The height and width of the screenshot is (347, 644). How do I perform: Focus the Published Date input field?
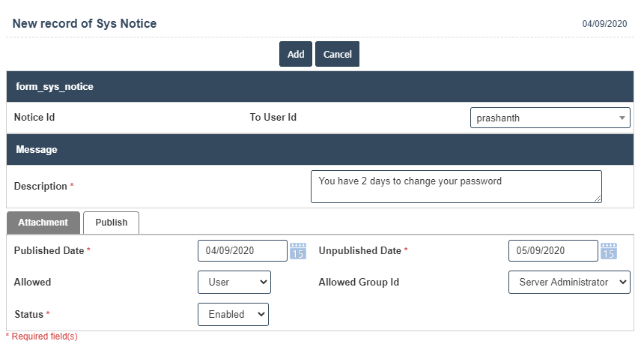(x=242, y=251)
